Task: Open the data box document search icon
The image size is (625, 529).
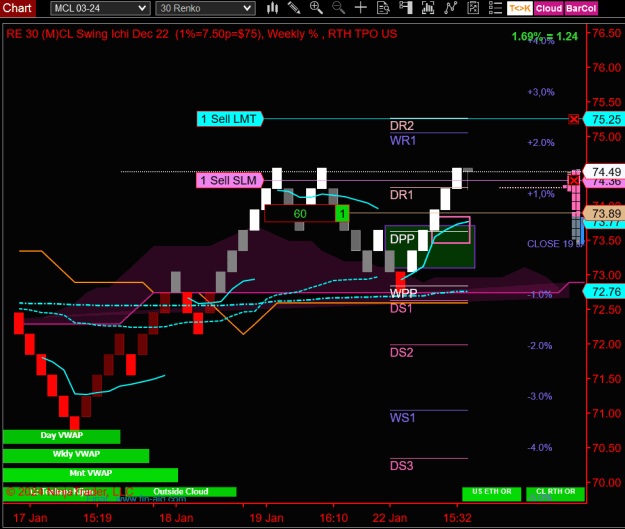Action: tap(383, 8)
